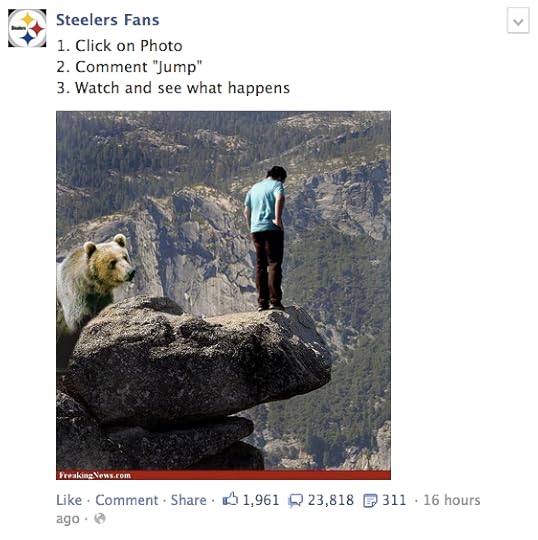Image resolution: width=538 pixels, height=540 pixels.
Task: Like the Steelers Fans post
Action: [69, 500]
